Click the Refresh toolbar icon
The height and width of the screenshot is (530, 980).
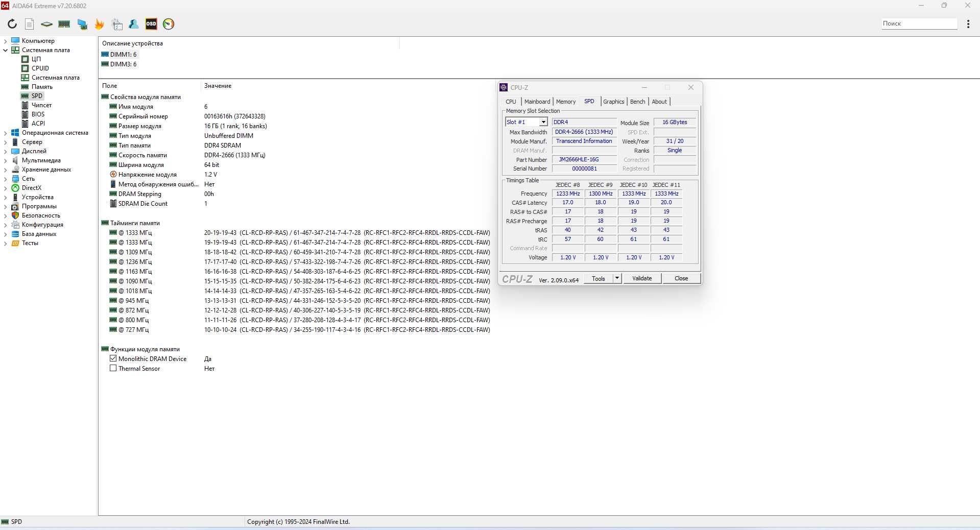pos(12,24)
